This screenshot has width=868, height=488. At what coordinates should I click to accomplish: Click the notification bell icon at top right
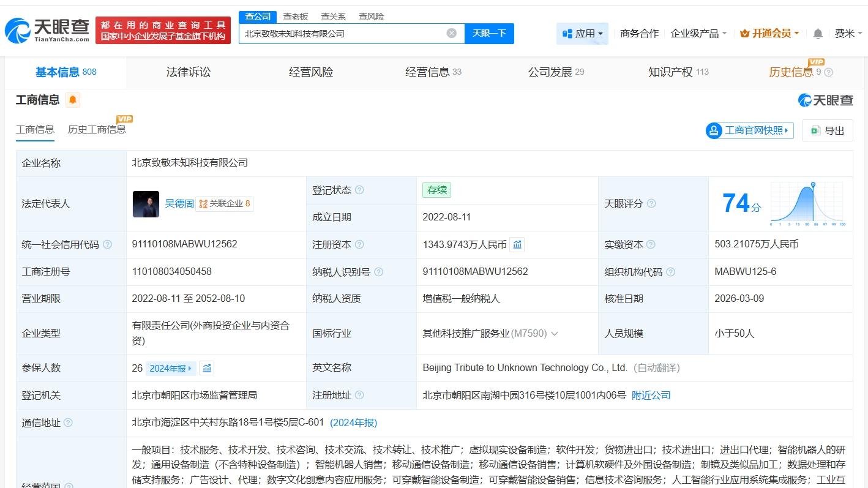pyautogui.click(x=817, y=34)
